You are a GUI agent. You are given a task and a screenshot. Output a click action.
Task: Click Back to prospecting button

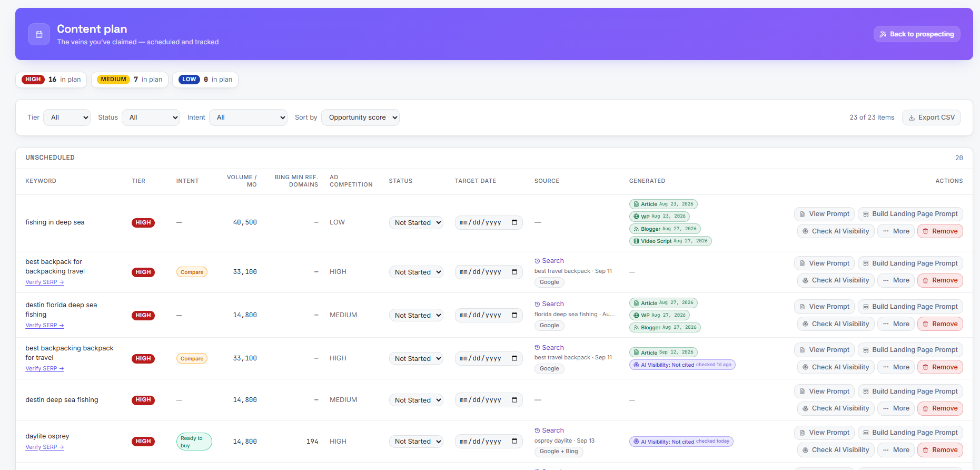[917, 34]
